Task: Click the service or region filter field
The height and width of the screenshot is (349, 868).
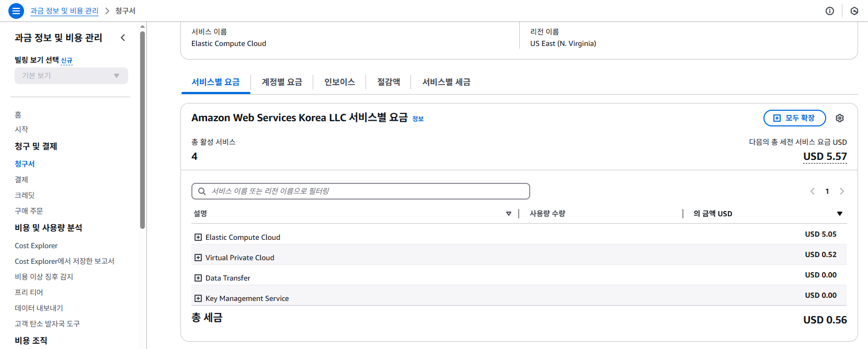Action: tap(361, 191)
